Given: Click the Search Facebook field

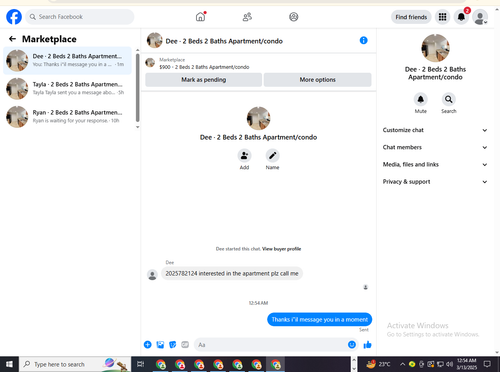Looking at the screenshot, I should (x=80, y=17).
